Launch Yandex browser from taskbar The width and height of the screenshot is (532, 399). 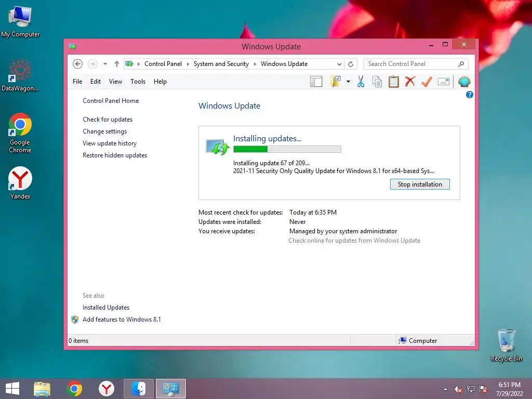(x=107, y=389)
